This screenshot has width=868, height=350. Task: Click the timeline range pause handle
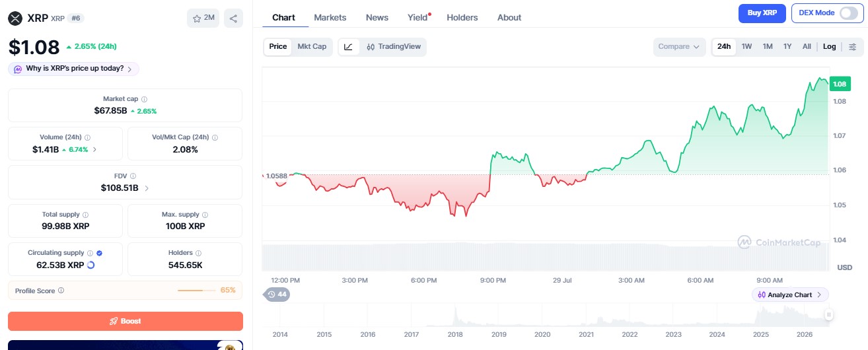828,315
